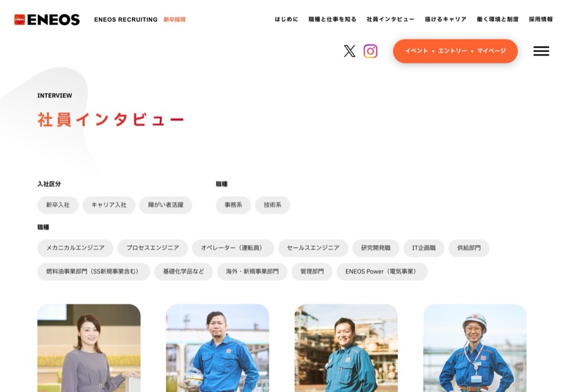Viewport: 565px width, 392px height.
Task: Toggle the 新卒入社 filter
Action: point(57,205)
